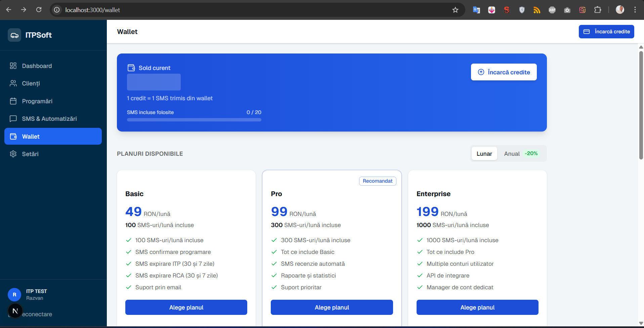
Task: Click the ITPSoft car logo icon
Action: [14, 35]
